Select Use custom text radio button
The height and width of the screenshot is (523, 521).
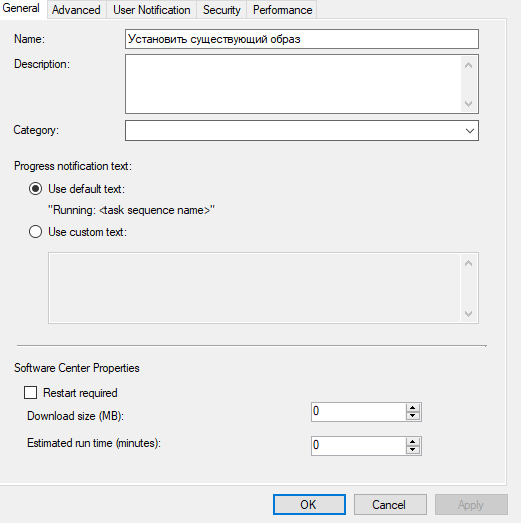pyautogui.click(x=35, y=231)
